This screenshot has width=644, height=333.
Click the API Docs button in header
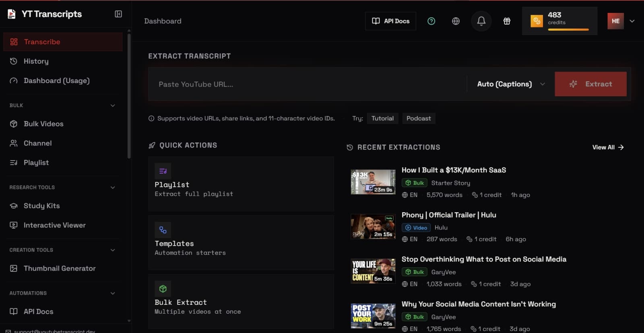(390, 21)
